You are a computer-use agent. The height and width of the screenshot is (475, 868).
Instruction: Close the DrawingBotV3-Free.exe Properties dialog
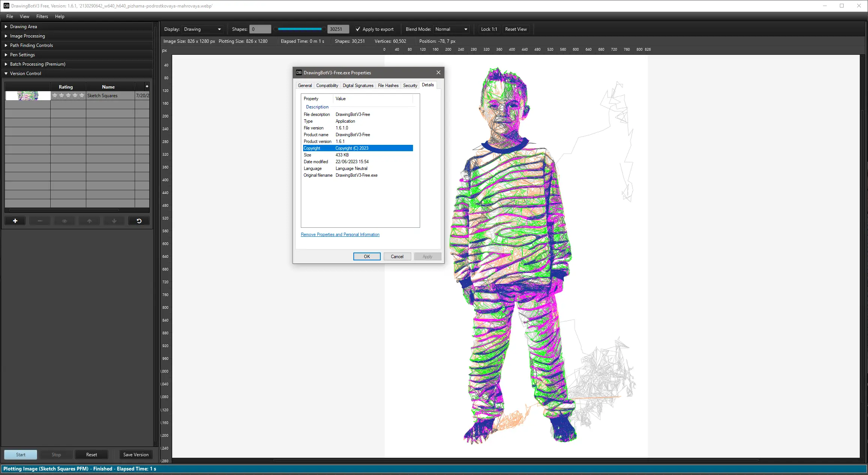pos(438,72)
